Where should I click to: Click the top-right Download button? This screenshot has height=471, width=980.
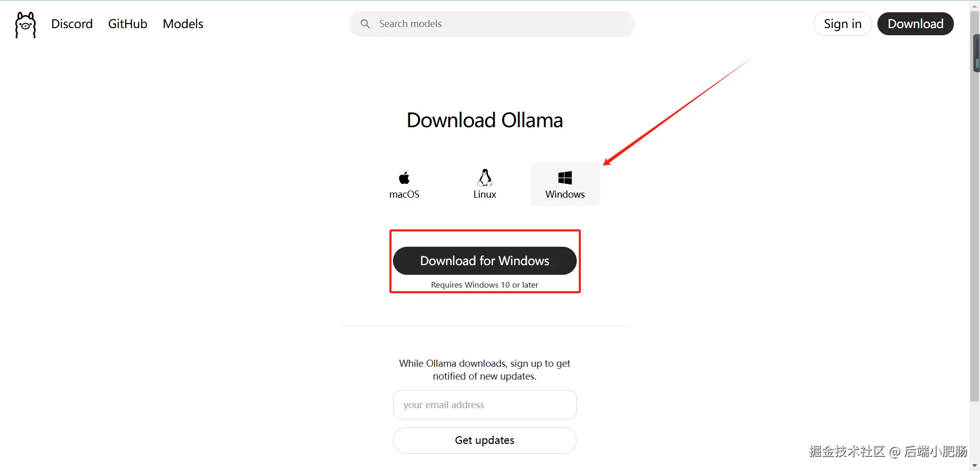[915, 23]
